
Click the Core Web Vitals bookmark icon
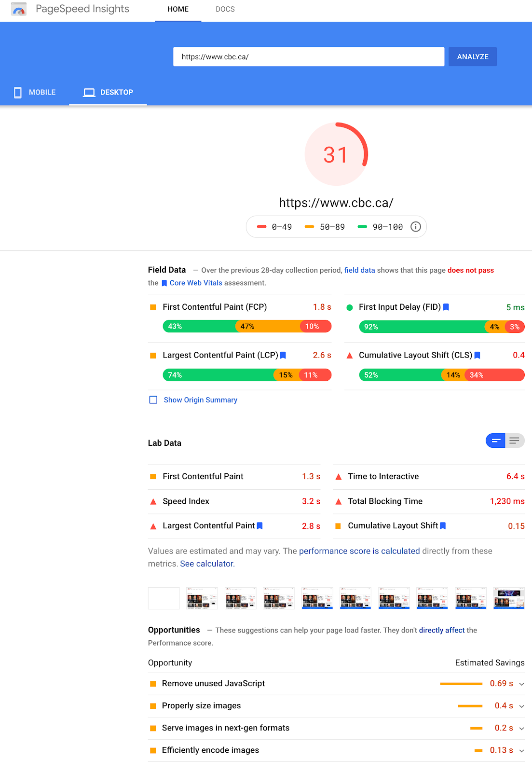[164, 283]
